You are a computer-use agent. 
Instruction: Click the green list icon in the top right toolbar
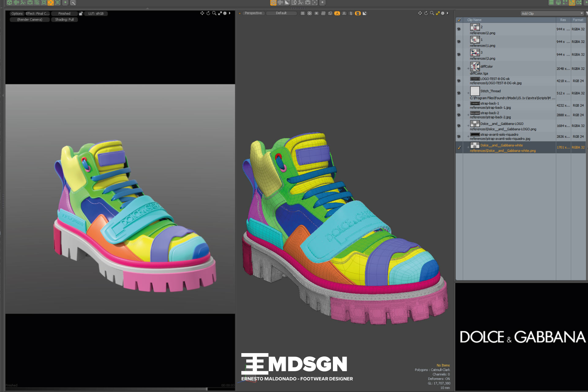pos(551,2)
